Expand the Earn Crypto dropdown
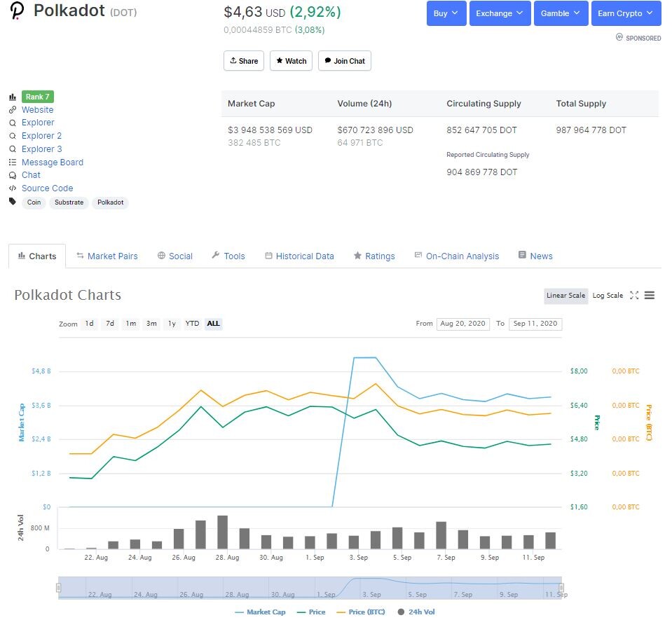 626,13
